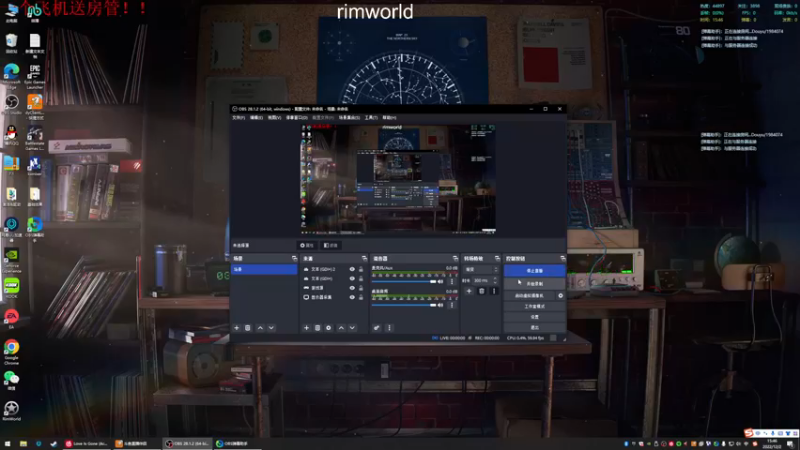Screen dimensions: 800x450
Task: Pop out the Sources dock panel
Action: (x=364, y=258)
